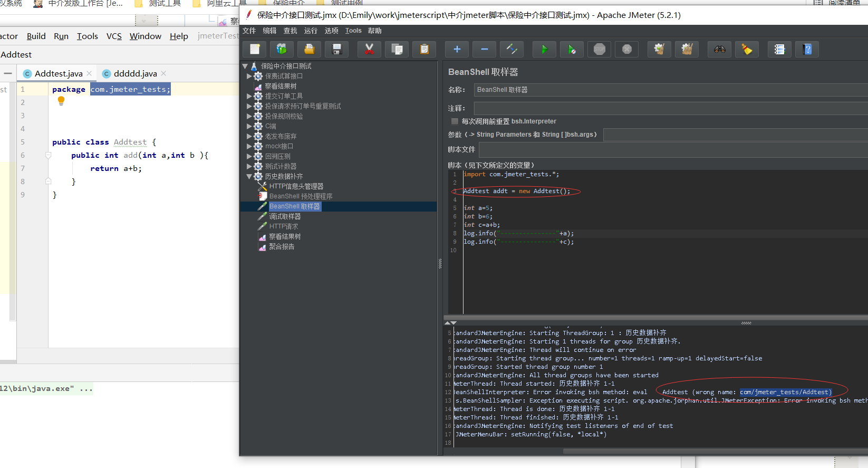The width and height of the screenshot is (868, 468).
Task: Click the Copy icon in JMeter toolbar
Action: (x=397, y=49)
